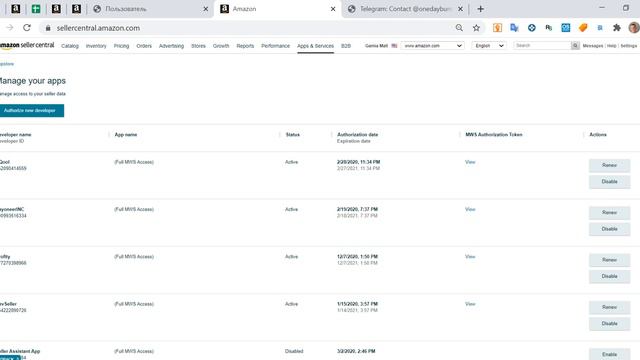Image resolution: width=640 pixels, height=360 pixels.
Task: Switch to the Пользователь tab
Action: 150,9
